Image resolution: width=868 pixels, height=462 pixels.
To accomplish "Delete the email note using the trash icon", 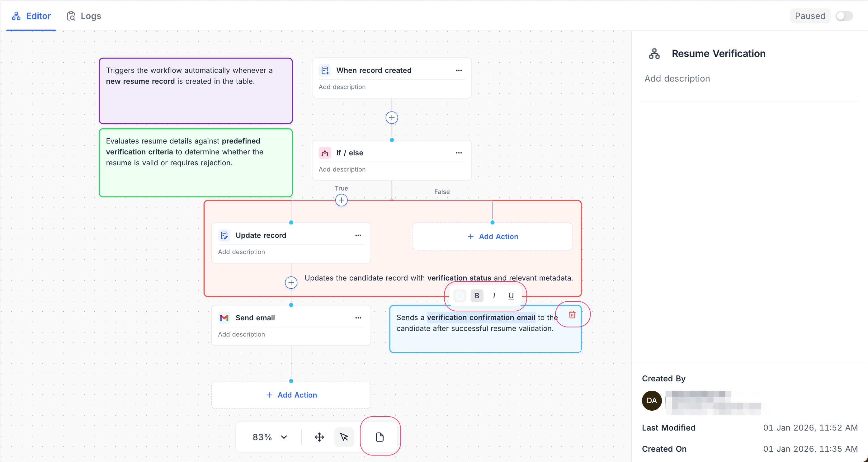I will [572, 314].
